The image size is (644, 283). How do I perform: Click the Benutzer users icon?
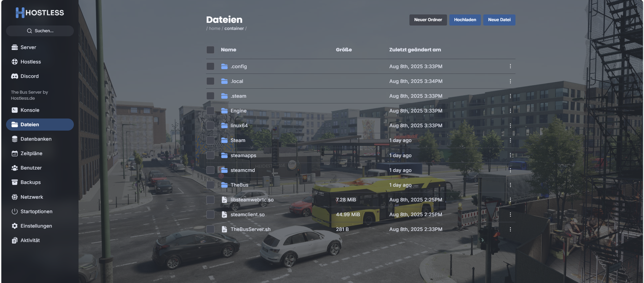[x=14, y=168]
